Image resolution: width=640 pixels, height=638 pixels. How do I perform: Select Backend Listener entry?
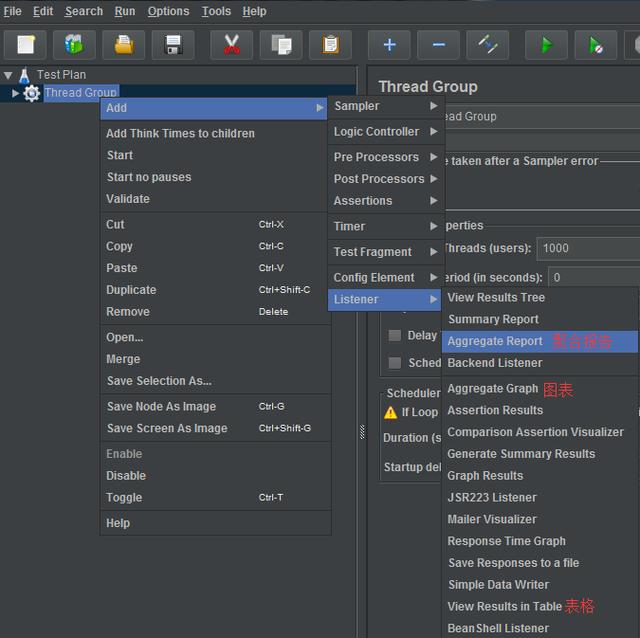coord(540,363)
